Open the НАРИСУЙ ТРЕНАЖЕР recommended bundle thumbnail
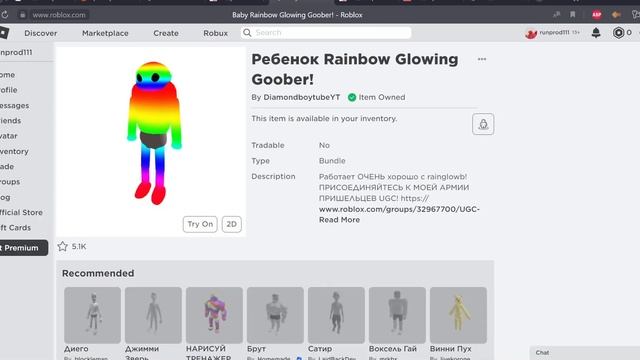 tap(214, 315)
